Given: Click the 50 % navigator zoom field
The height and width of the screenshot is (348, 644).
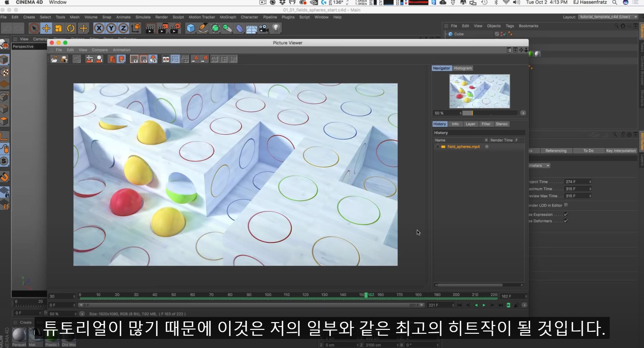Looking at the screenshot, I should [x=448, y=113].
